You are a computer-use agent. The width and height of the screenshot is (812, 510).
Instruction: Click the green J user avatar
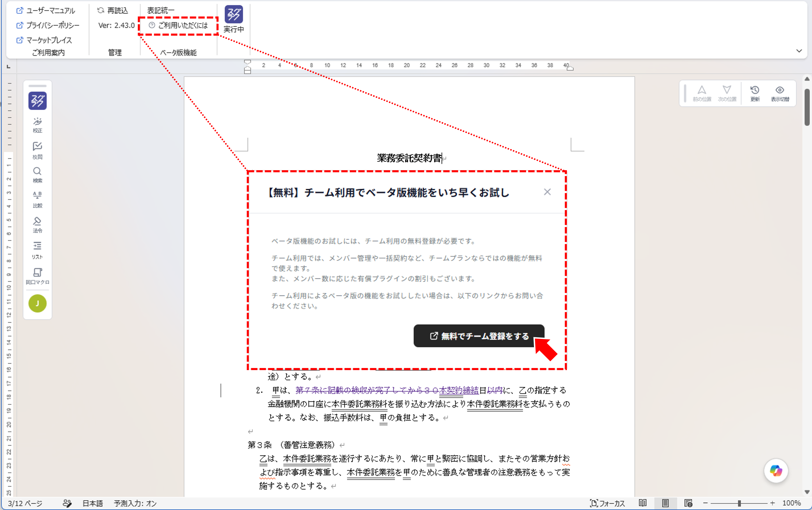[37, 304]
